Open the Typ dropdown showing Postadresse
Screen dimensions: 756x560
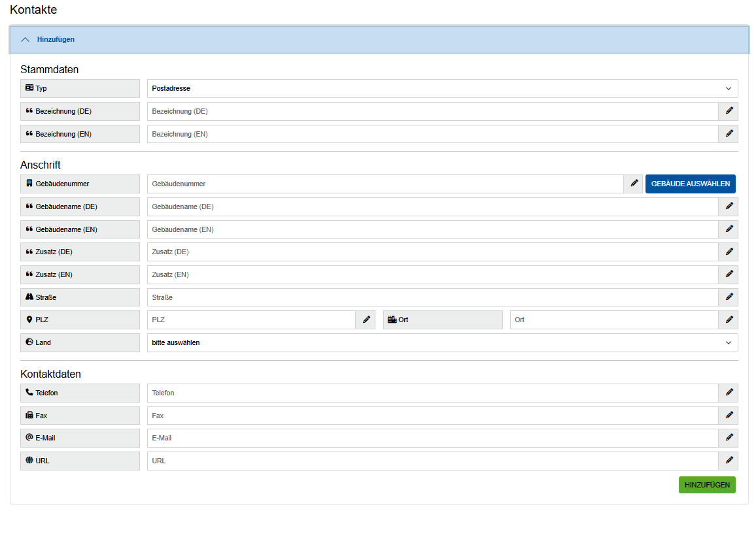click(x=442, y=88)
